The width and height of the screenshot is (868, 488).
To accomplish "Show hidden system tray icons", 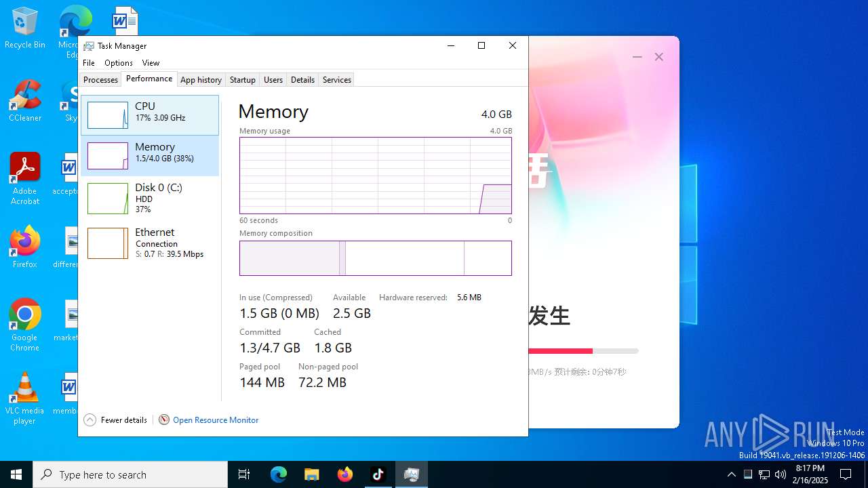I will [x=731, y=474].
